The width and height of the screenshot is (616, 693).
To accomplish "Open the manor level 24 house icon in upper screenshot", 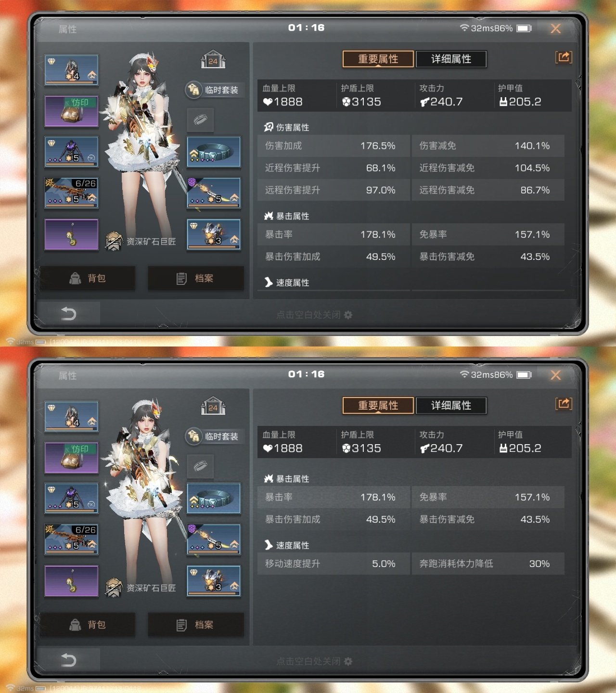I will [x=213, y=60].
